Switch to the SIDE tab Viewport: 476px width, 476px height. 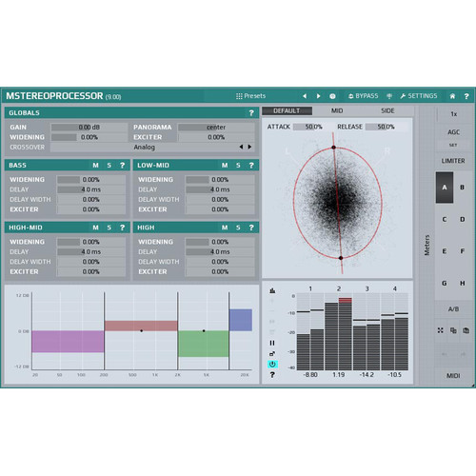pos(387,110)
